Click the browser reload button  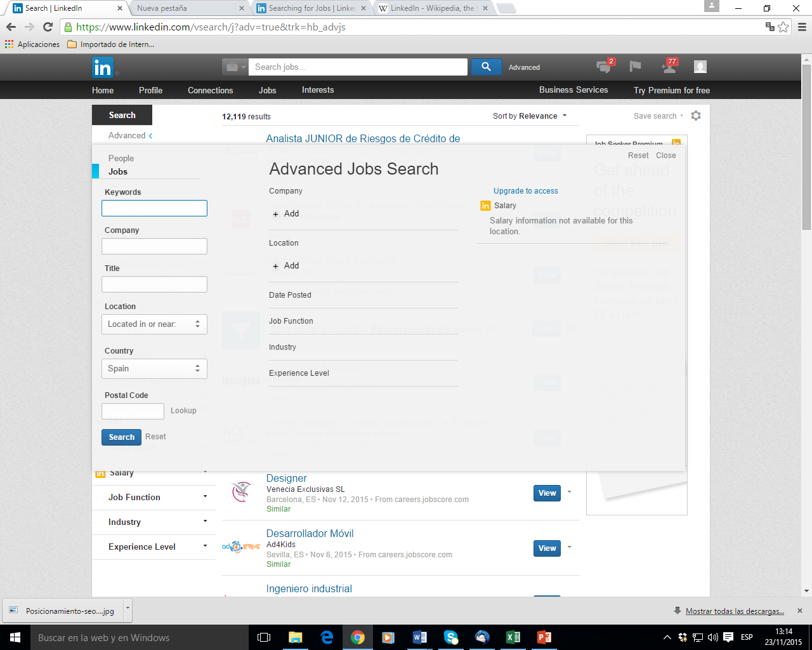[x=48, y=27]
